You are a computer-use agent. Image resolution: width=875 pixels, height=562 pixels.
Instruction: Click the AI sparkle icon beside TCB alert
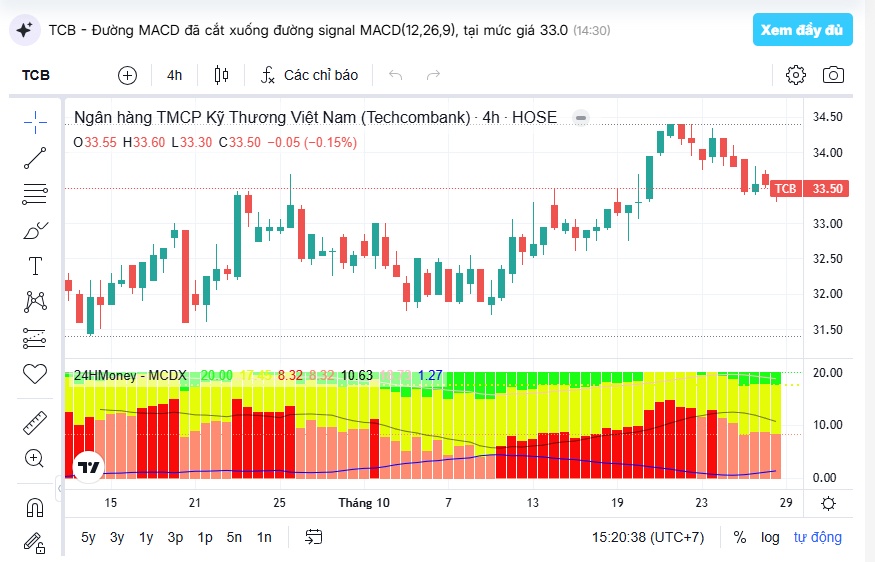click(x=25, y=30)
